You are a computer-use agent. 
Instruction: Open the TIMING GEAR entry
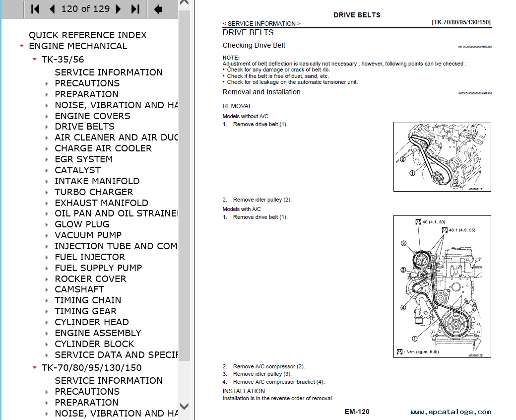tap(85, 311)
